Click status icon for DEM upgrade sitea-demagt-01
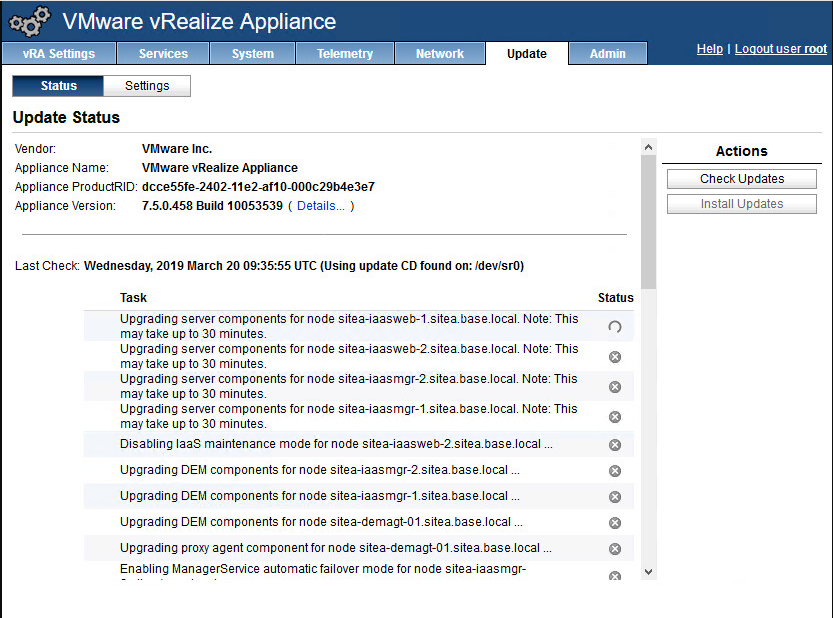 pos(615,523)
